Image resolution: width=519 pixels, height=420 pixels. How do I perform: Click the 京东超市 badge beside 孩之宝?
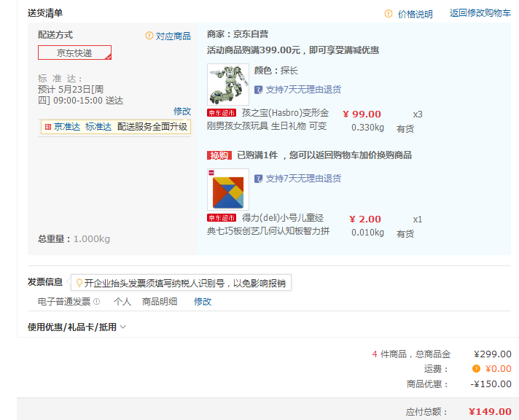pyautogui.click(x=222, y=113)
